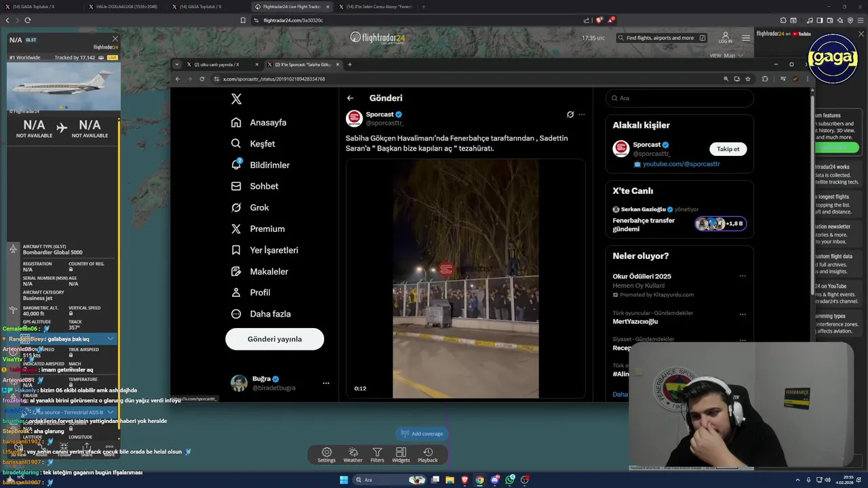The height and width of the screenshot is (488, 868).
Task: Open File Explorer from taskbar
Action: coord(450,480)
